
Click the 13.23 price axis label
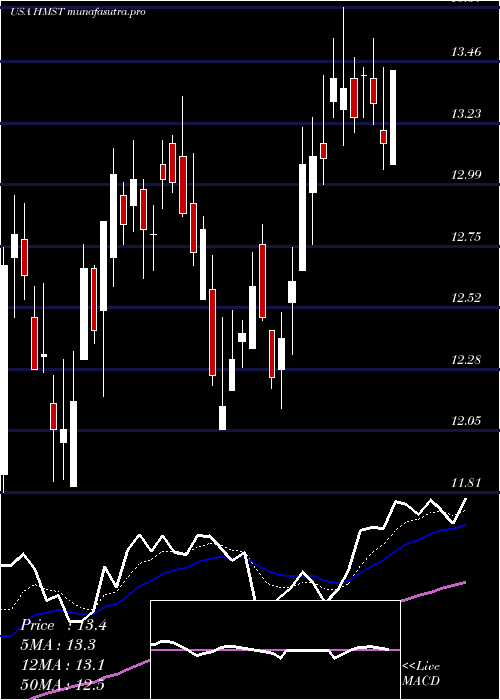pos(466,114)
